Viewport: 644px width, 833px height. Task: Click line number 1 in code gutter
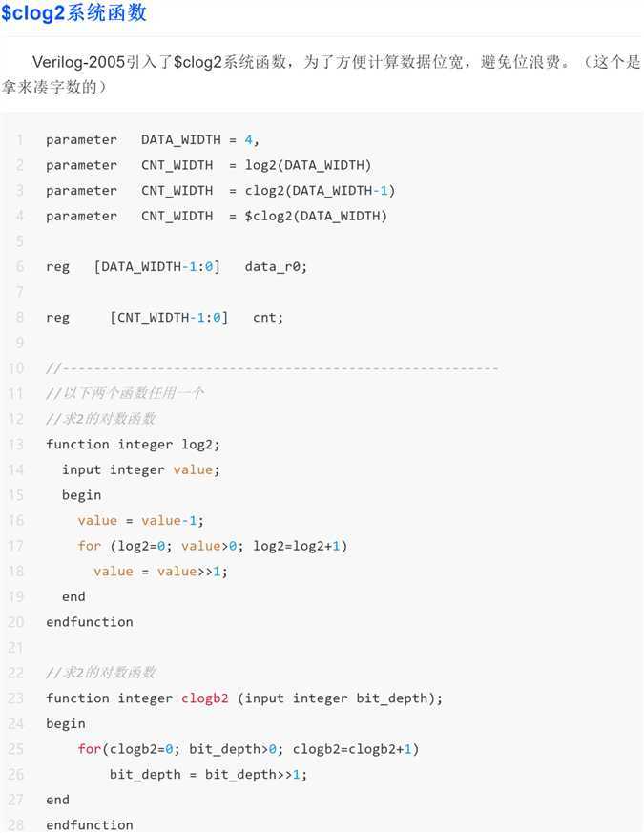(20, 139)
